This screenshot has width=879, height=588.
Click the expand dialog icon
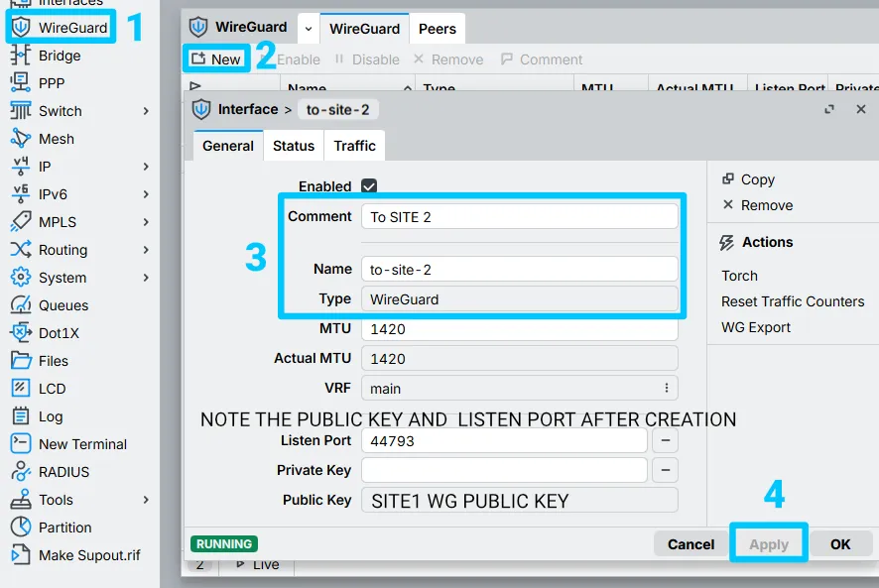829,109
